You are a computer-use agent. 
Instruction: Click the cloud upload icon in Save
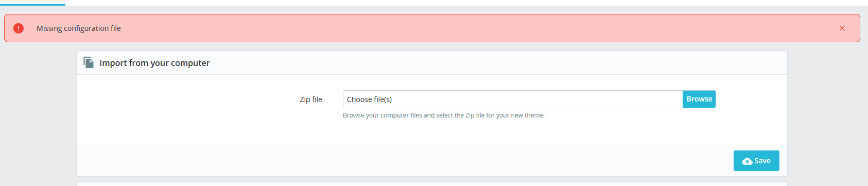(x=747, y=161)
